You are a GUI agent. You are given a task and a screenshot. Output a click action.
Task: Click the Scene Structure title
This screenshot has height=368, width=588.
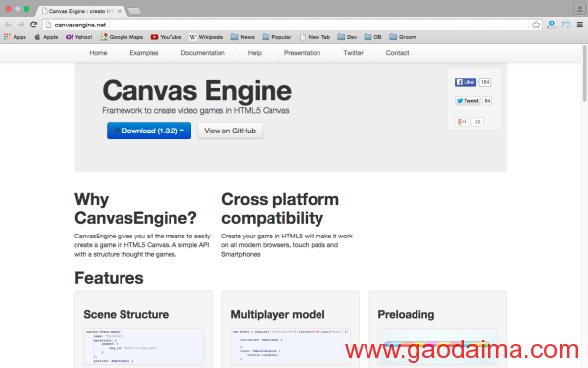pos(126,314)
